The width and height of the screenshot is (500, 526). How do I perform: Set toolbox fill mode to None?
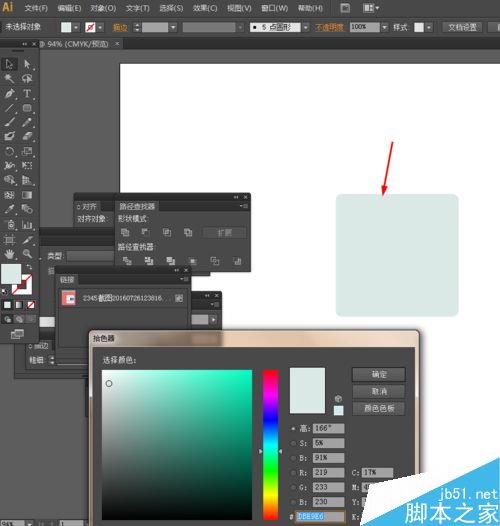[31, 305]
